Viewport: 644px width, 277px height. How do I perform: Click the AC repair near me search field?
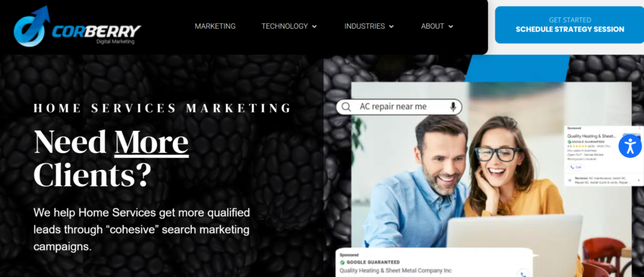pyautogui.click(x=399, y=107)
